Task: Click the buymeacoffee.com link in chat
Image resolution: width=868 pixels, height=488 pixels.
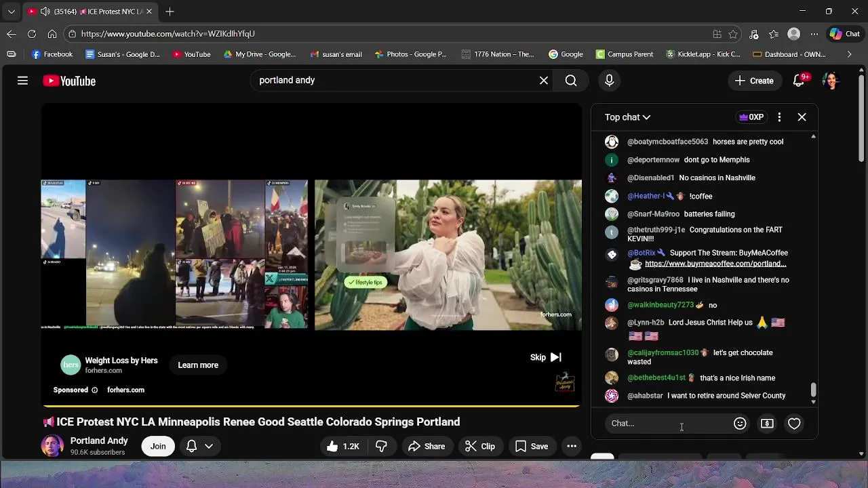Action: point(715,264)
